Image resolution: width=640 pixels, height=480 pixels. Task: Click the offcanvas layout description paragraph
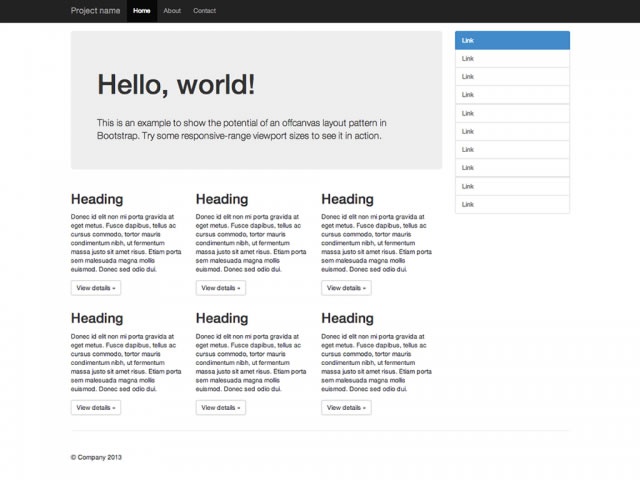pyautogui.click(x=242, y=129)
